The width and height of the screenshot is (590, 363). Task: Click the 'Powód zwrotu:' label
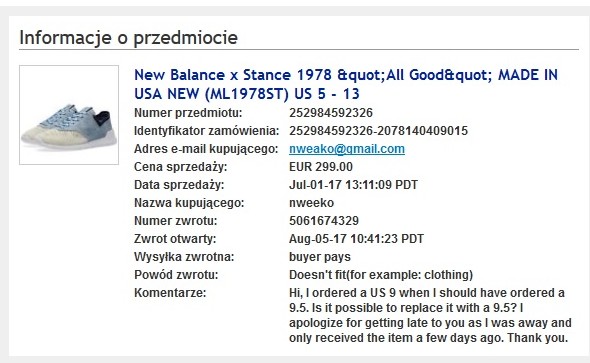click(x=176, y=275)
